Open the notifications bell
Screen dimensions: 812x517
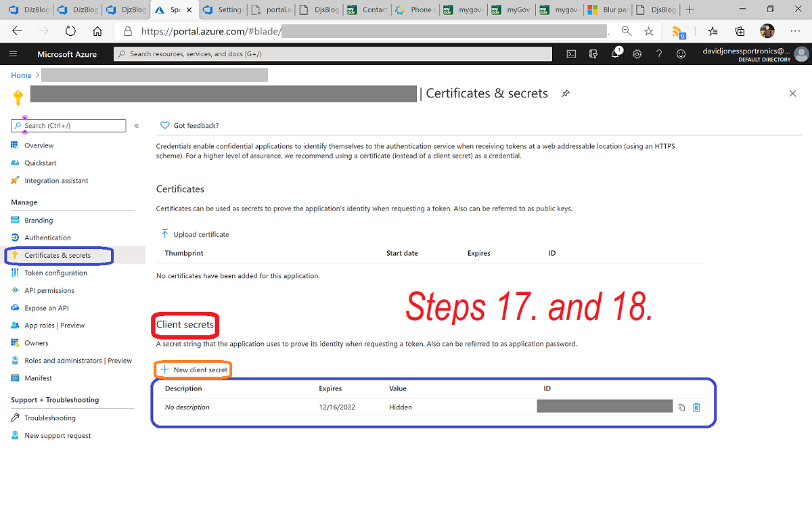(x=616, y=53)
